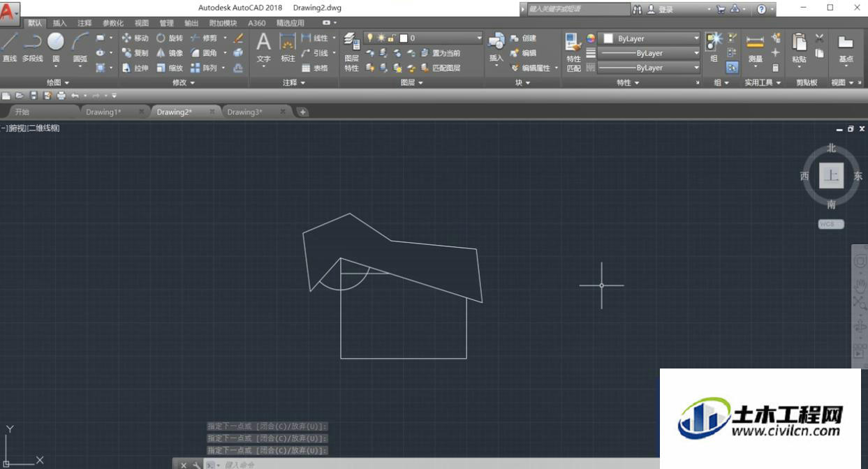Select the 直线 (Line) tool
The width and height of the screenshot is (868, 469).
point(10,47)
